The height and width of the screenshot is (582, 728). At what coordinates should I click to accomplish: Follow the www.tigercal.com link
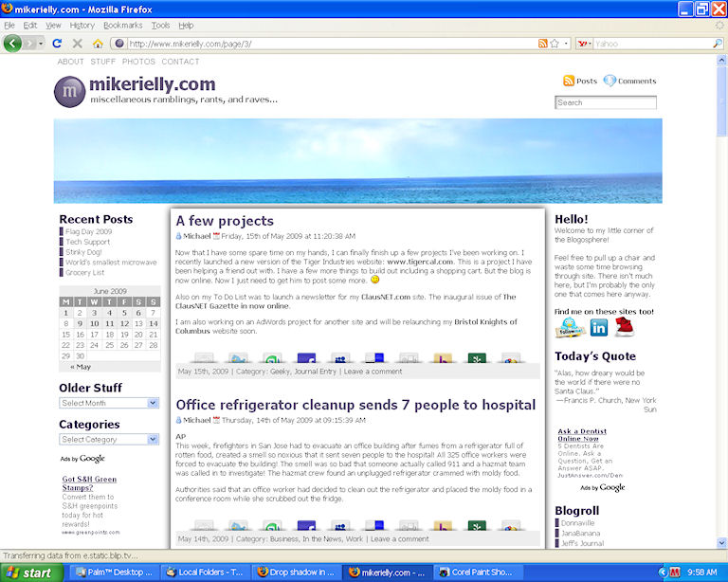[420, 262]
